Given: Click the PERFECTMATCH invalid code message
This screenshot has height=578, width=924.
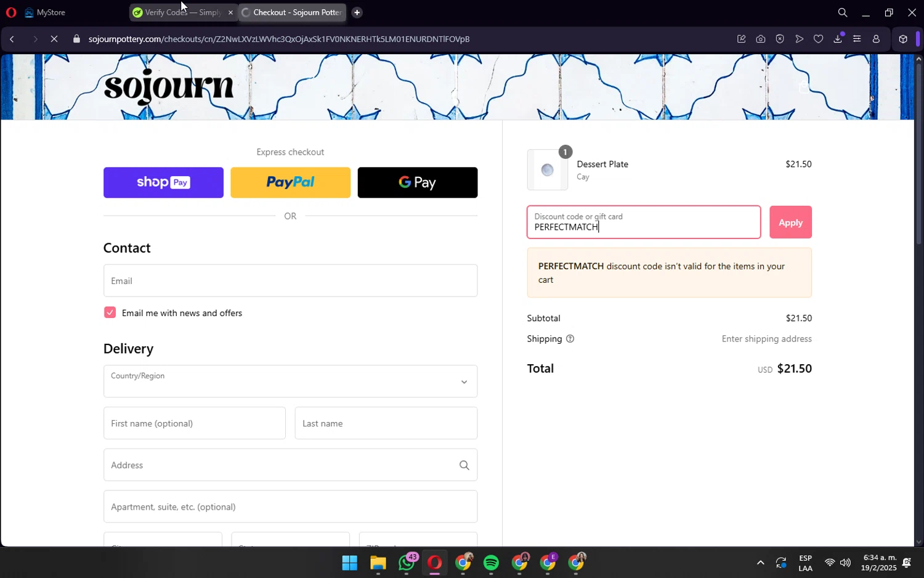Looking at the screenshot, I should (669, 273).
